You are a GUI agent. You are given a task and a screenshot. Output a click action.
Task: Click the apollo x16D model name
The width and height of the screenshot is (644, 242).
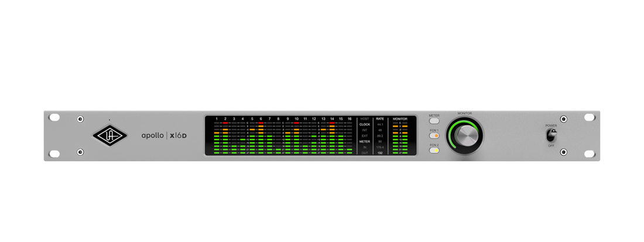click(x=164, y=135)
